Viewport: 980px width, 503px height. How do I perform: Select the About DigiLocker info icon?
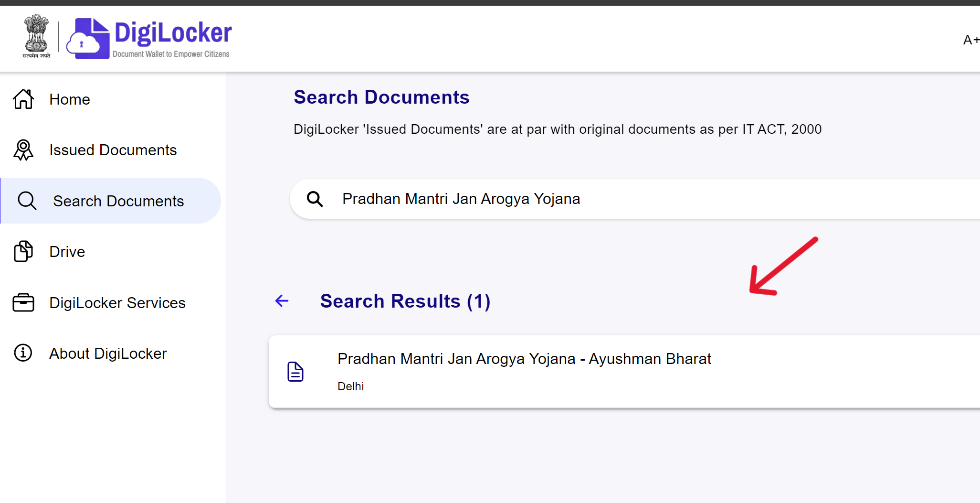(x=22, y=353)
